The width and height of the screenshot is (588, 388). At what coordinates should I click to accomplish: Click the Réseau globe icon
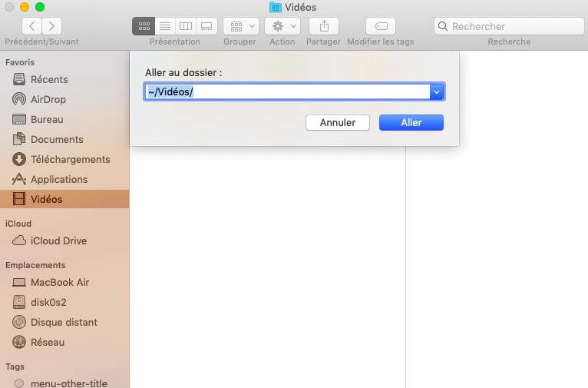19,342
